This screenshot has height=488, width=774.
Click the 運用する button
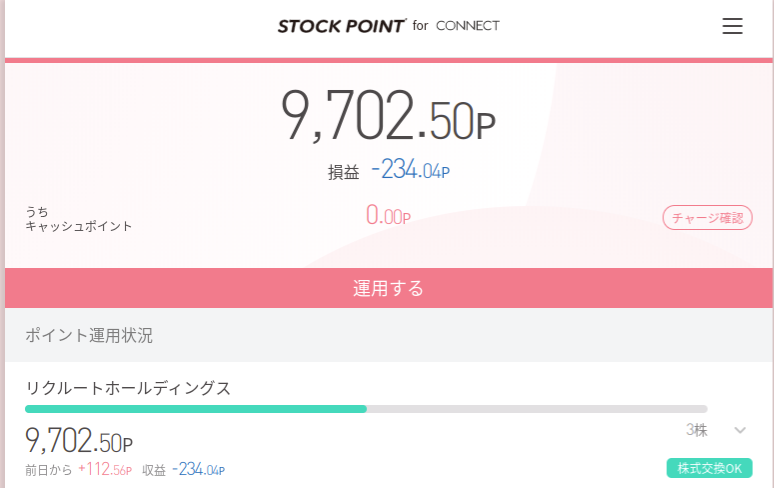(389, 288)
